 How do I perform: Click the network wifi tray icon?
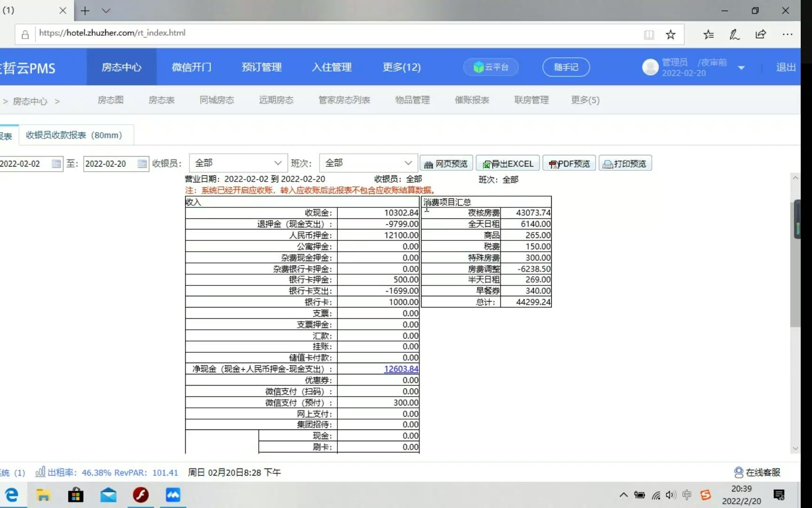point(656,495)
